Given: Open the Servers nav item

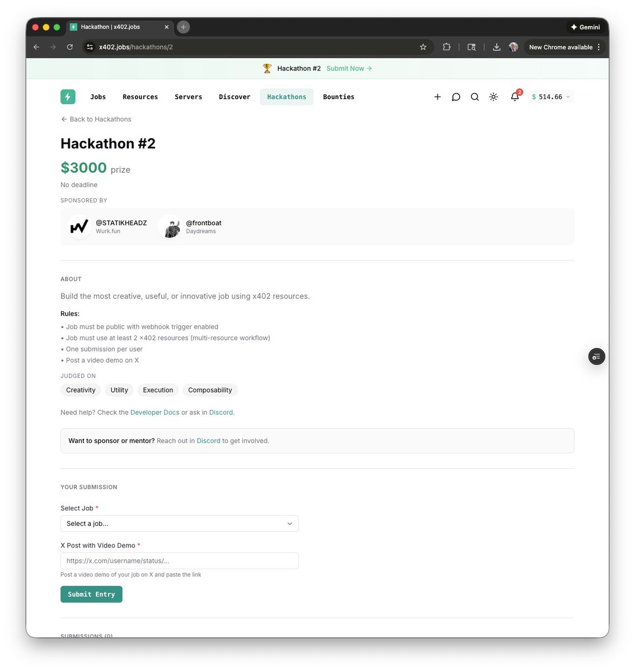Looking at the screenshot, I should coord(188,97).
